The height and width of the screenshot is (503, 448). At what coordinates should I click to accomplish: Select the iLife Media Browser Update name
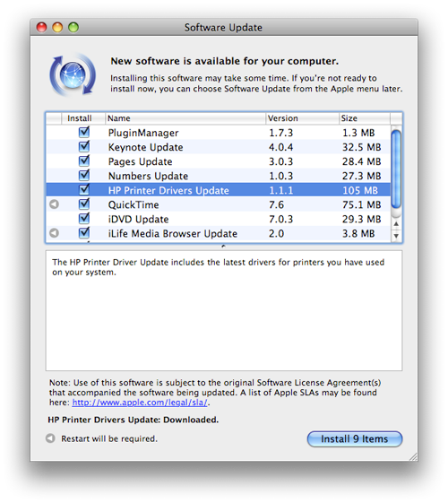pyautogui.click(x=173, y=234)
